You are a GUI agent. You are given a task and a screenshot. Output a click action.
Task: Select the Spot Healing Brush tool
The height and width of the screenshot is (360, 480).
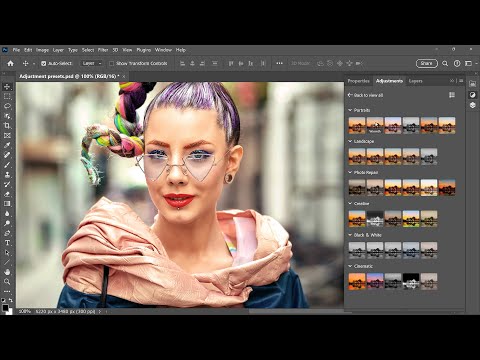(7, 155)
